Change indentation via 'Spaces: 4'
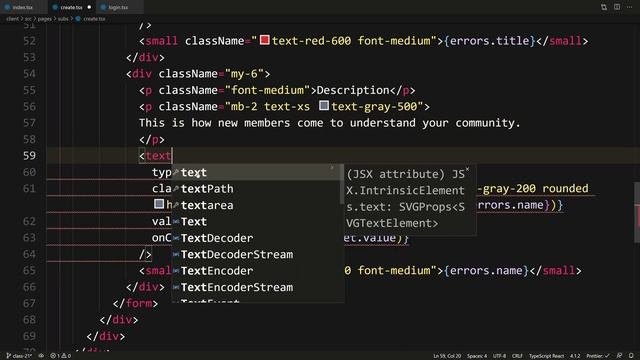 pos(477,356)
